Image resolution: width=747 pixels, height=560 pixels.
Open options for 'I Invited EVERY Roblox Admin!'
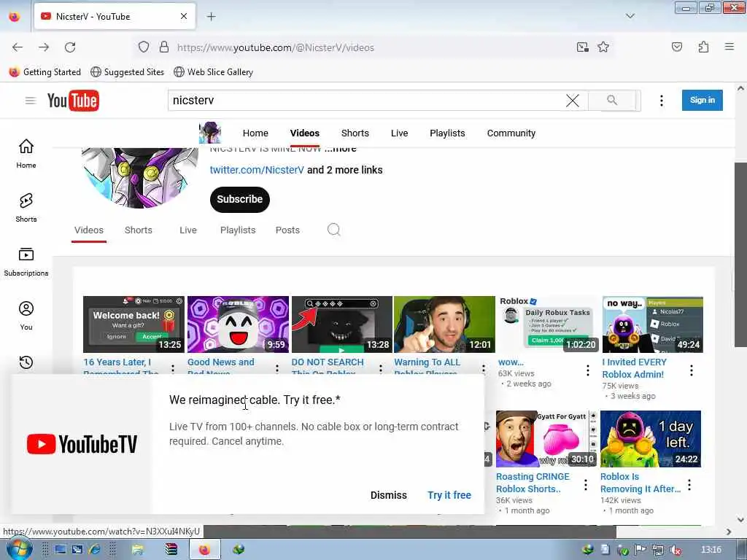pos(692,370)
